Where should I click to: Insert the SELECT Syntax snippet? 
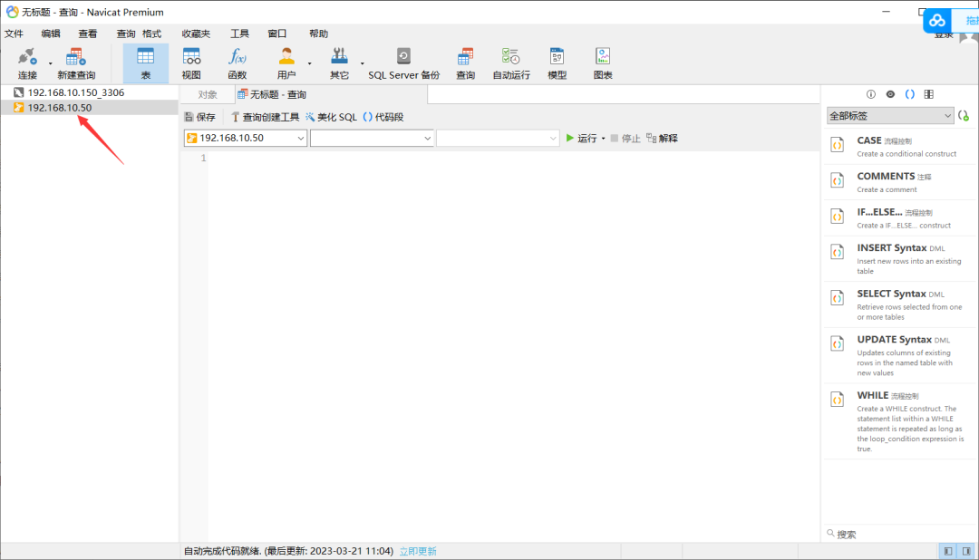pos(900,304)
